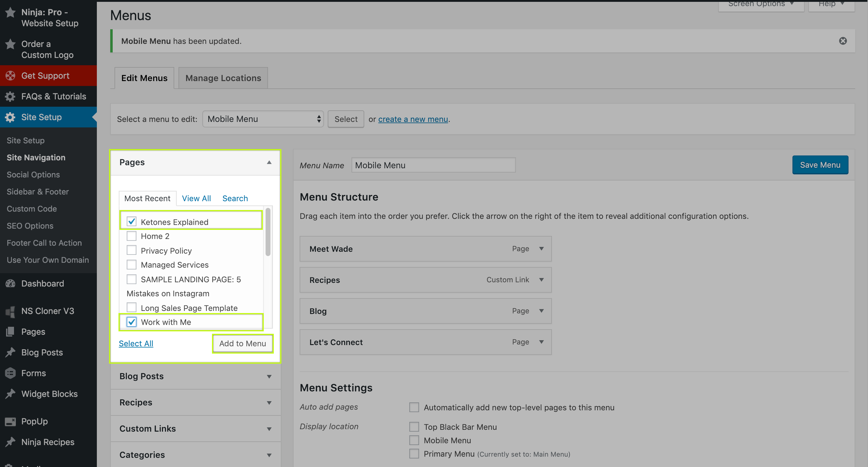Click the Blog Posts pushpin icon
The width and height of the screenshot is (868, 467).
click(x=10, y=352)
